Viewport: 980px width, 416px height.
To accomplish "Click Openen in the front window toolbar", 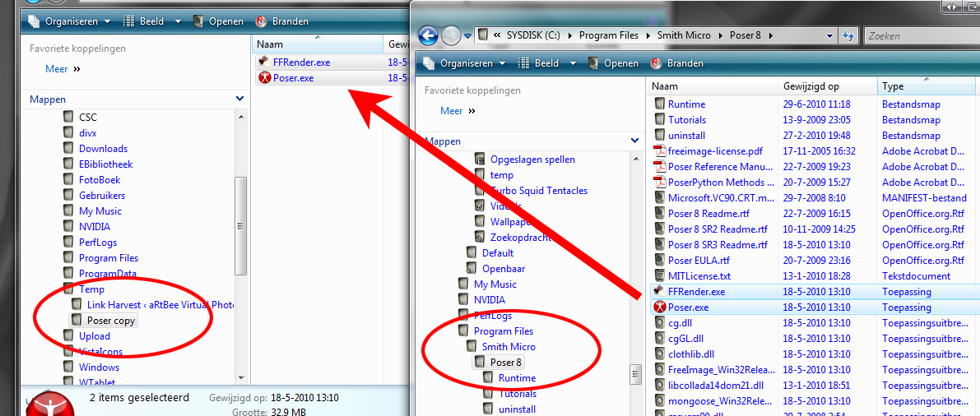I will pos(612,63).
